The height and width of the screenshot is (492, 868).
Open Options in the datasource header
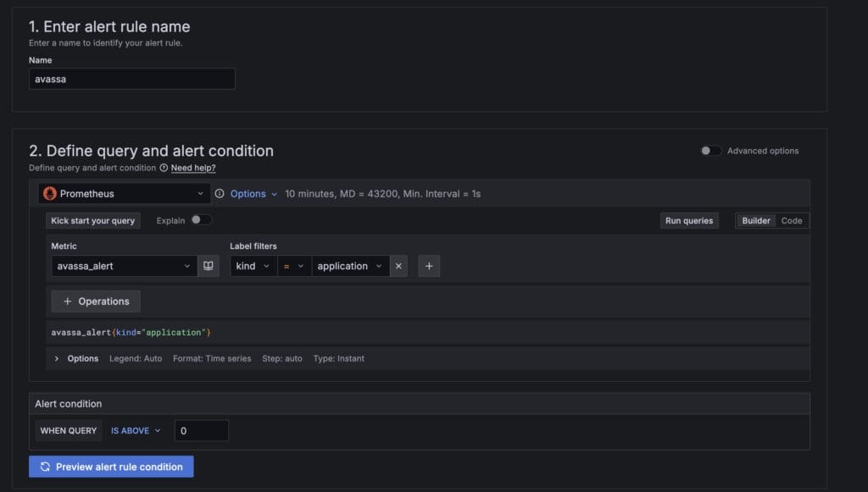point(250,193)
